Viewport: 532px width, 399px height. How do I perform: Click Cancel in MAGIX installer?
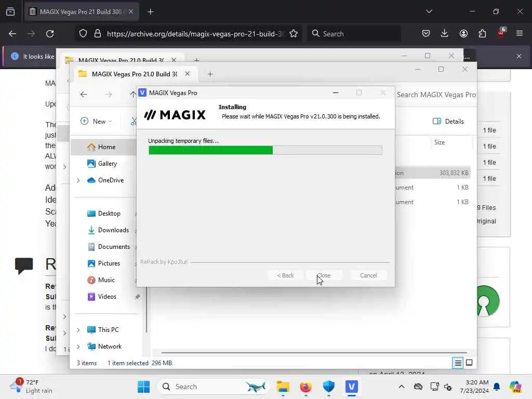click(368, 275)
